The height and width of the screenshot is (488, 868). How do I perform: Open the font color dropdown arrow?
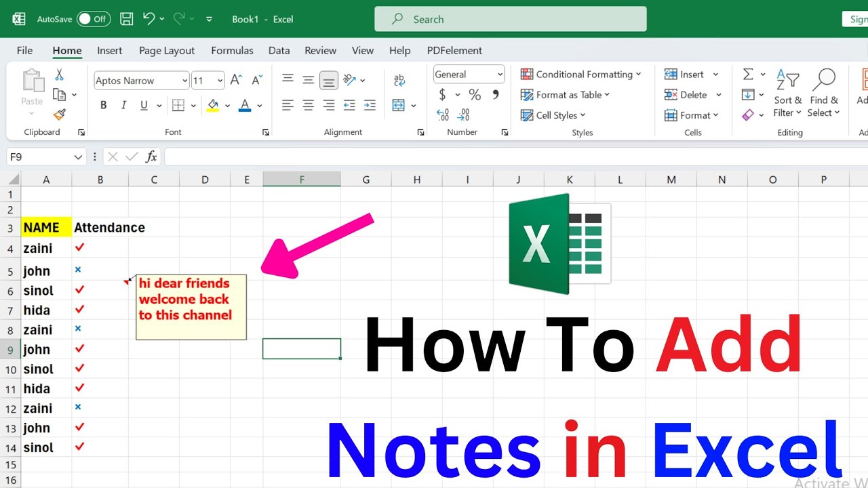click(x=259, y=106)
